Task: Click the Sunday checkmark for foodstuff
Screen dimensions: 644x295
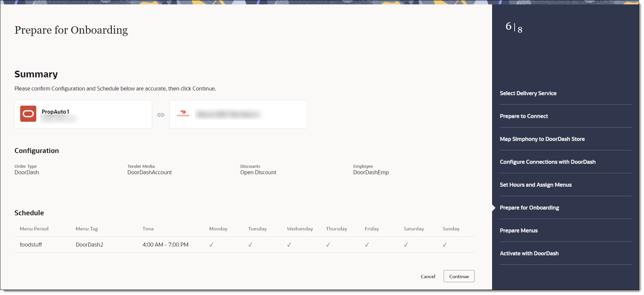Action: 445,245
